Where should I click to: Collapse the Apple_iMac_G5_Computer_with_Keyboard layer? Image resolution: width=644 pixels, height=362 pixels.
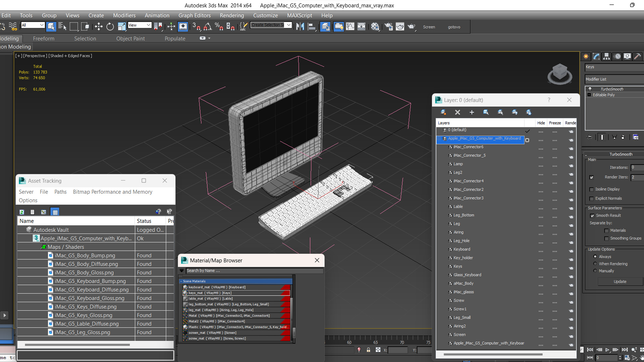pos(439,138)
